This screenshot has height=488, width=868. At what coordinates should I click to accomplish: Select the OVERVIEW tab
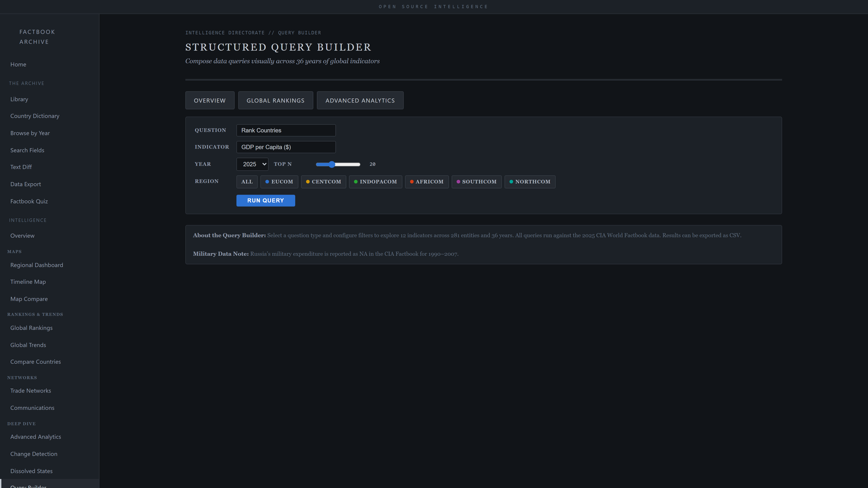coord(209,100)
